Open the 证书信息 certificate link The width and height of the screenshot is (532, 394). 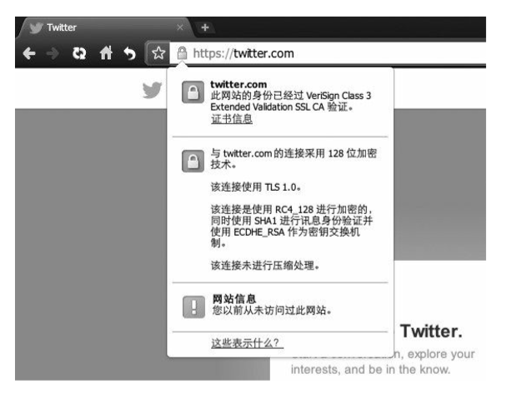pos(232,119)
